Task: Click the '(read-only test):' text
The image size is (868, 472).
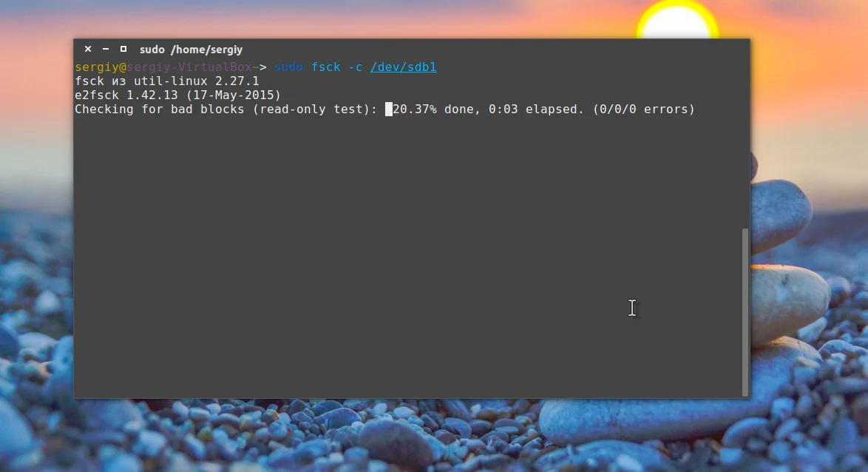Action: click(x=315, y=109)
